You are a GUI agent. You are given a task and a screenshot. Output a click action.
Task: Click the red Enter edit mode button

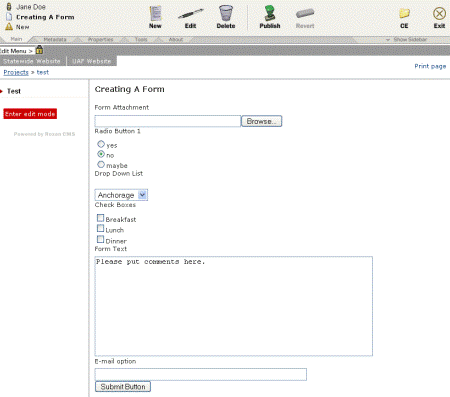[x=30, y=114]
